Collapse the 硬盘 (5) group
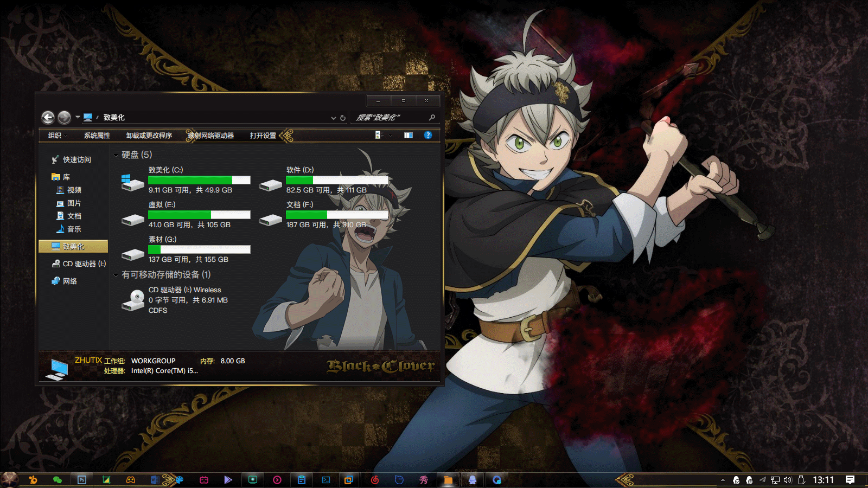 116,155
